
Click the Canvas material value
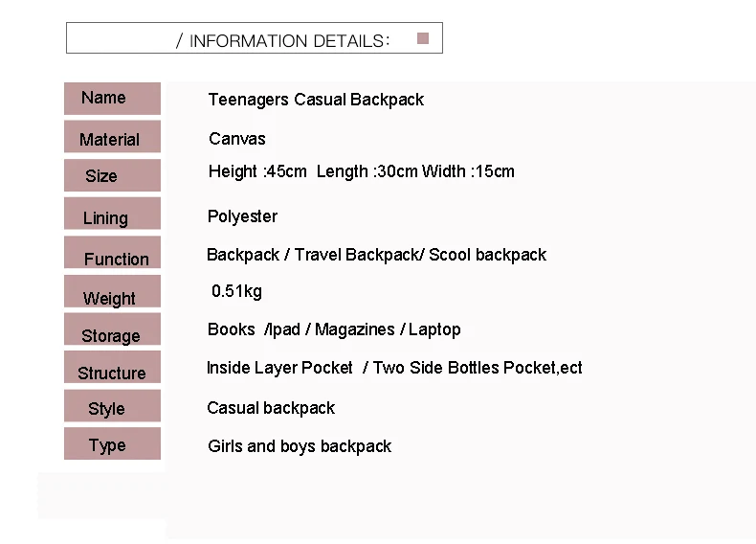point(237,139)
